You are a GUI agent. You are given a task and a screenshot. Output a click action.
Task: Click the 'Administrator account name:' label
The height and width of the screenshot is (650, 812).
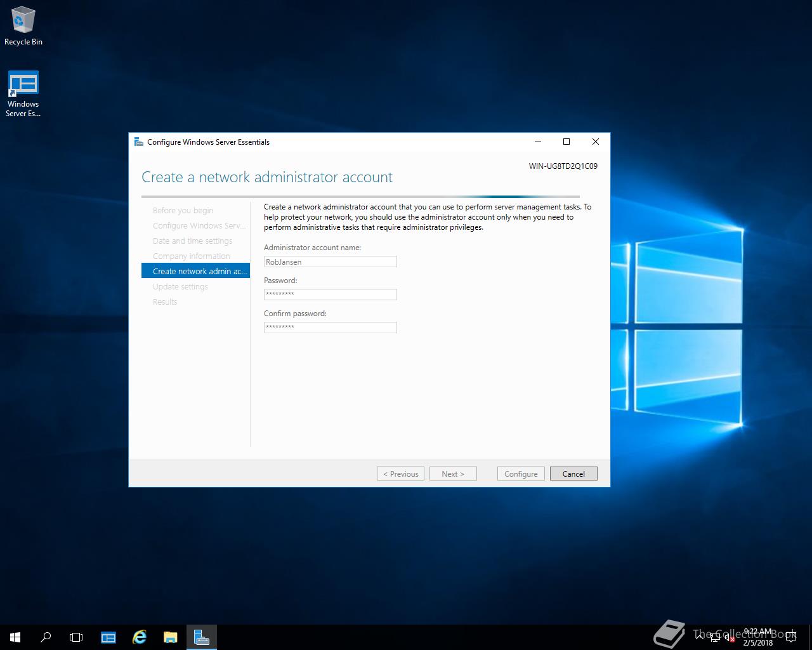tap(312, 248)
